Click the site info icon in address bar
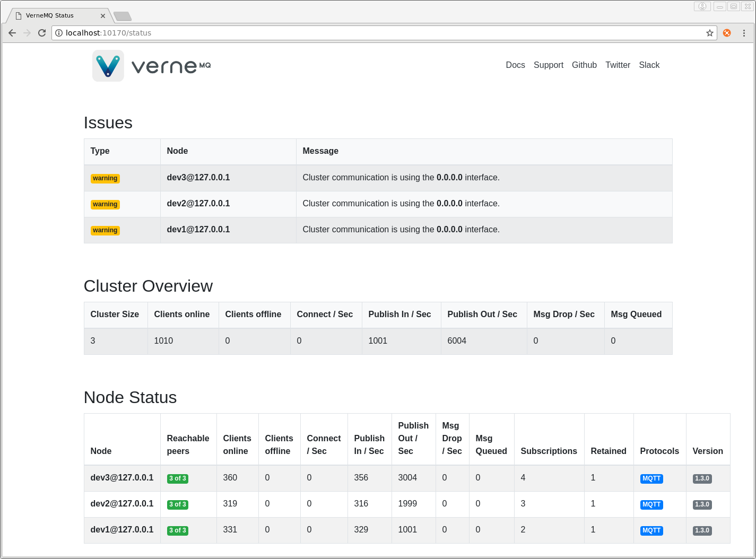Viewport: 756px width, 559px height. point(59,33)
